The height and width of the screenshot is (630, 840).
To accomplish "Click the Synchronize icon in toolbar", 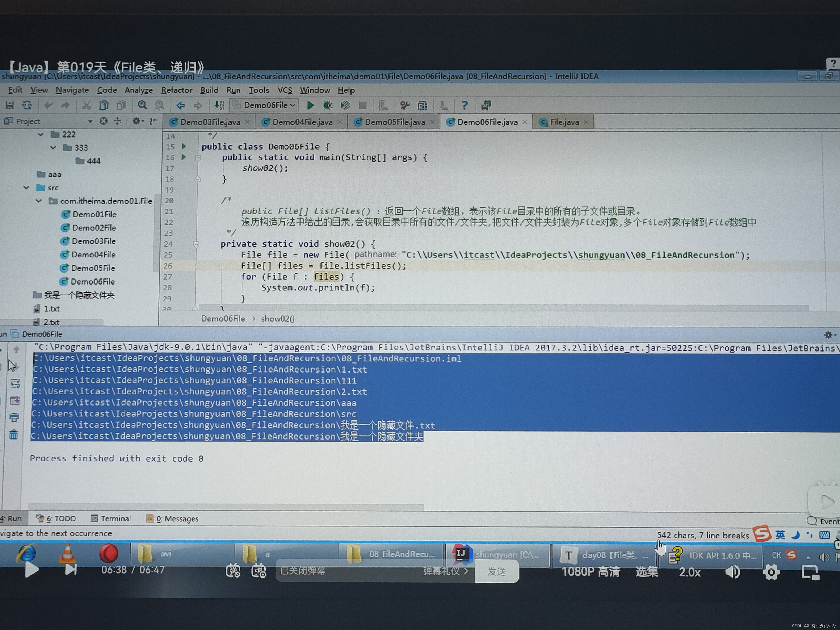I will click(x=27, y=105).
